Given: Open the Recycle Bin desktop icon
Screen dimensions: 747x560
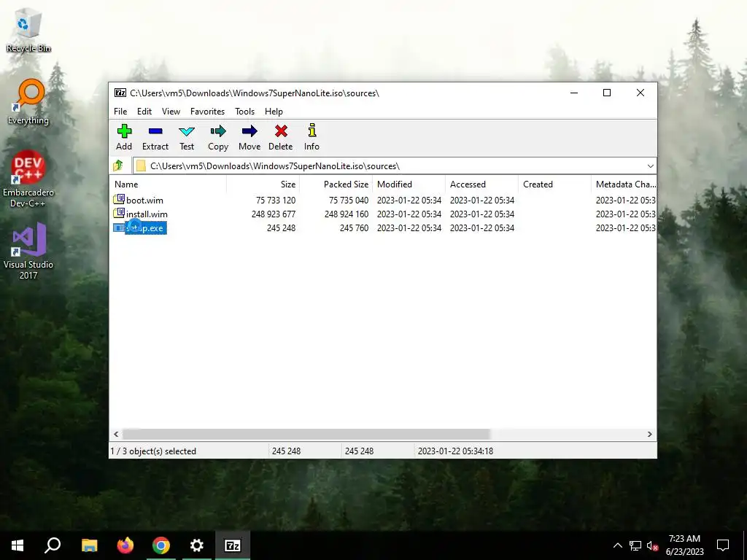Looking at the screenshot, I should tap(28, 29).
